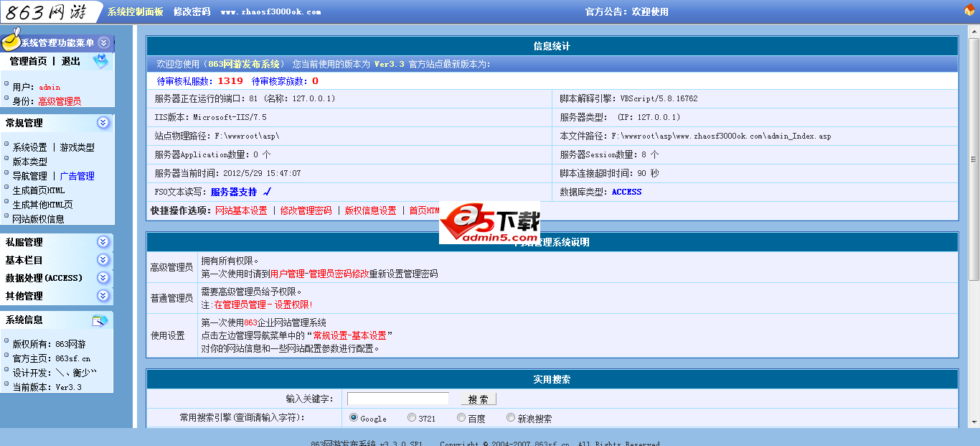Focus the 输入关键字 search field

(x=398, y=399)
